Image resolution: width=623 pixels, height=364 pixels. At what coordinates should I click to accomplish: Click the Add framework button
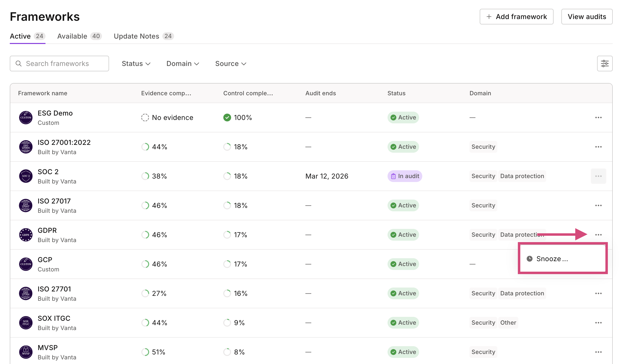pos(516,17)
